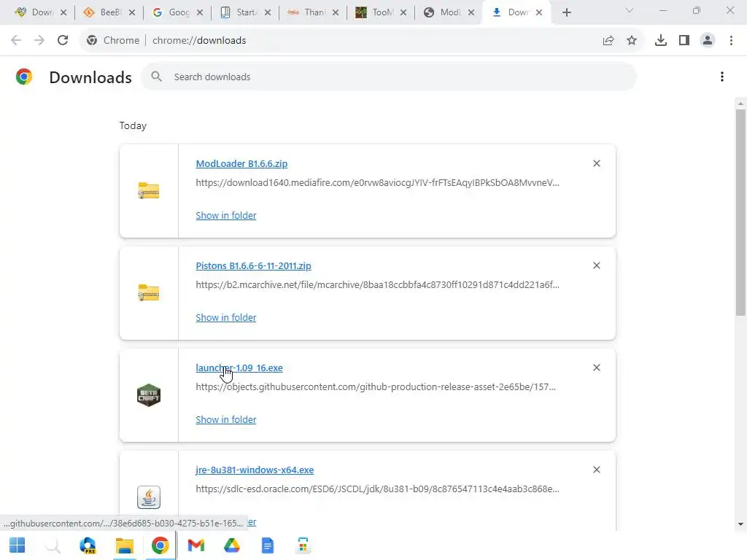Click the Pistons zip file icon
Image resolution: width=747 pixels, height=560 pixels.
coord(149,292)
